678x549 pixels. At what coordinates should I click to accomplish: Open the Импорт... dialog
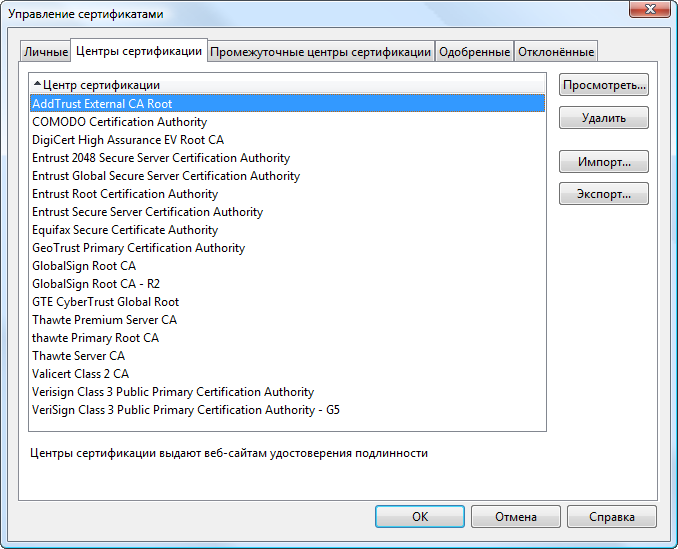tap(604, 162)
